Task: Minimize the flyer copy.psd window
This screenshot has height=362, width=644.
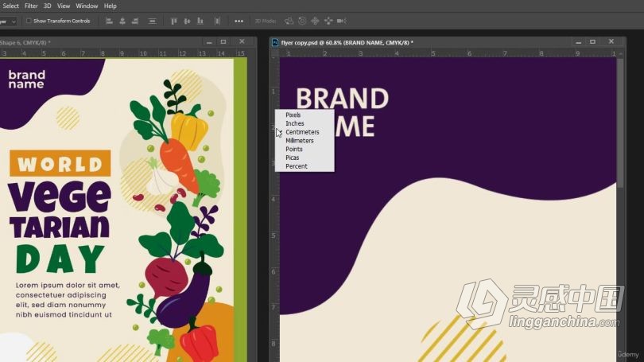Action: (x=578, y=42)
